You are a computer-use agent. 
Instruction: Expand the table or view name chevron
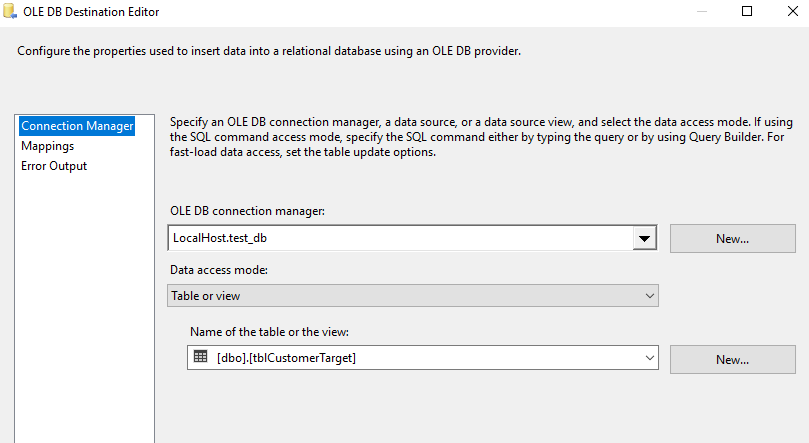tap(649, 357)
